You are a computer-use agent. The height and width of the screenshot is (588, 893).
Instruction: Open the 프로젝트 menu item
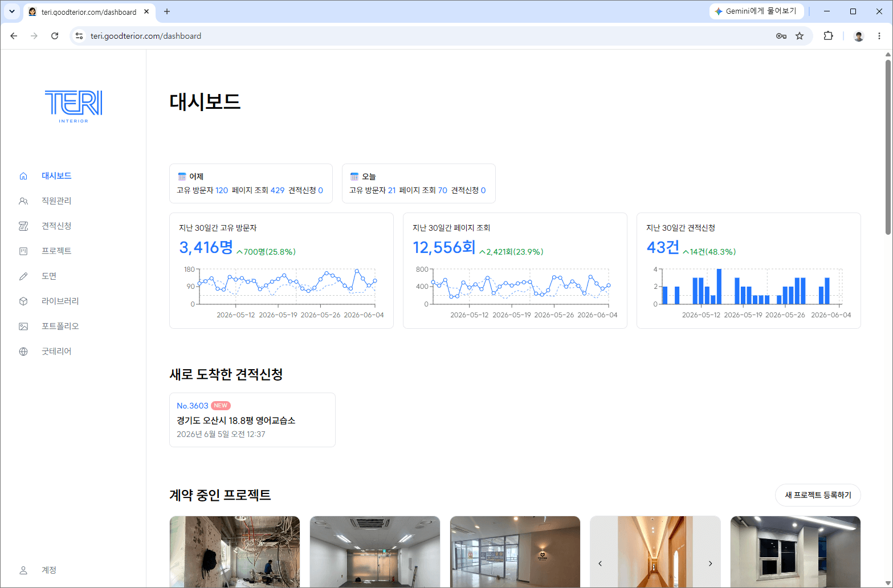click(x=56, y=251)
